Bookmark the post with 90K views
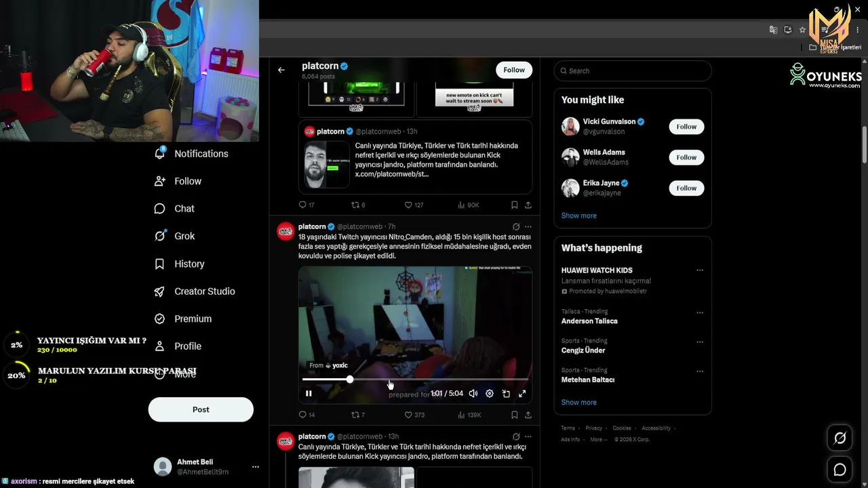The image size is (868, 488). tap(515, 205)
